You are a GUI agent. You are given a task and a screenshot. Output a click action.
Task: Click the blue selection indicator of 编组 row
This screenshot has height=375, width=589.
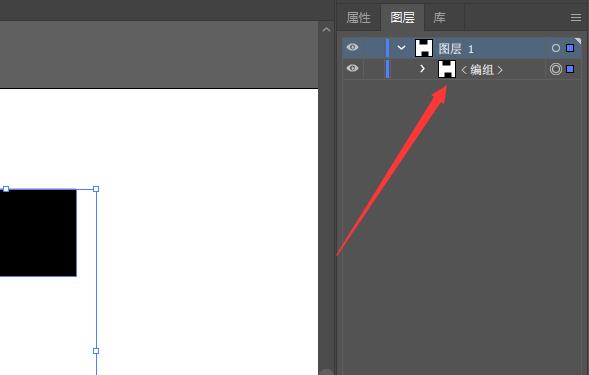570,69
